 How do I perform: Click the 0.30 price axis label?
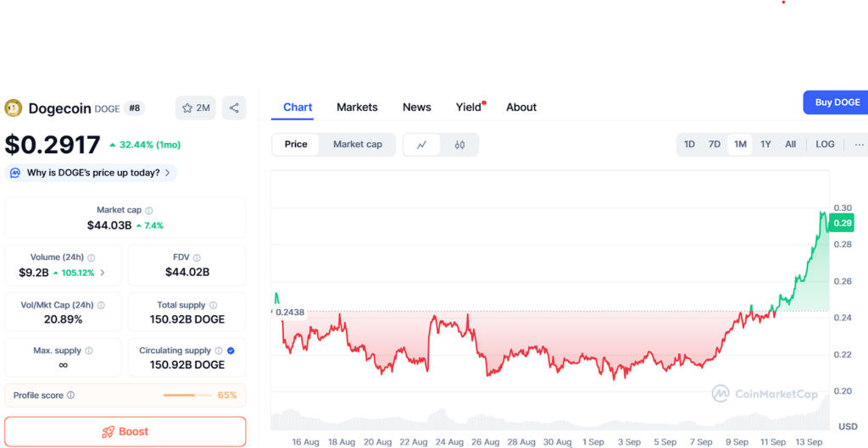point(842,208)
